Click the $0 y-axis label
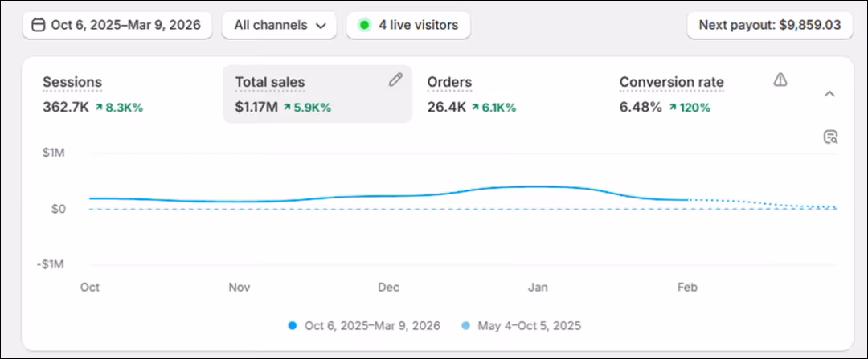Screen dimensions: 868x359 [58, 209]
